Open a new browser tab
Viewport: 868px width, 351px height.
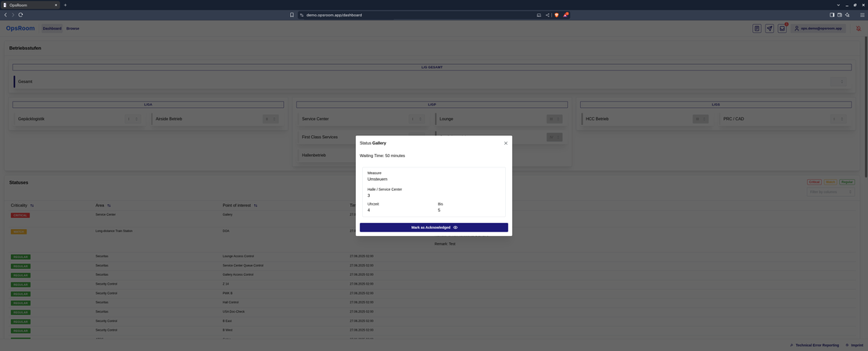66,5
